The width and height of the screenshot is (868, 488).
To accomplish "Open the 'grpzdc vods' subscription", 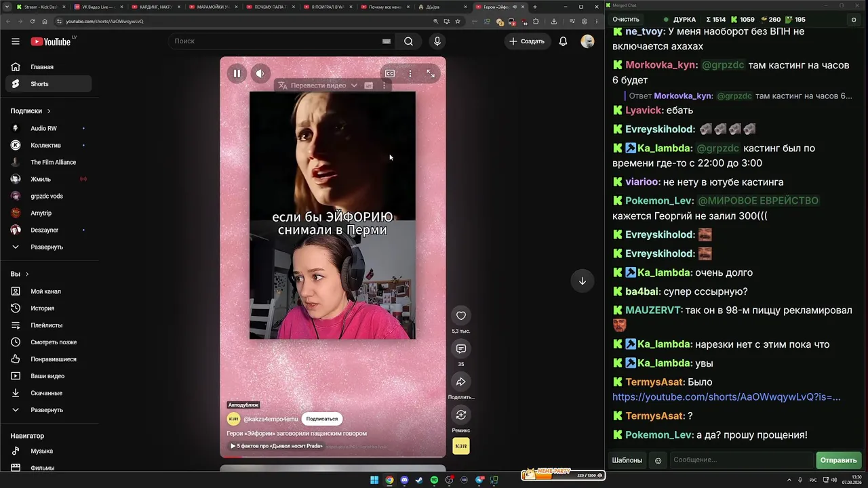I will pyautogui.click(x=47, y=196).
